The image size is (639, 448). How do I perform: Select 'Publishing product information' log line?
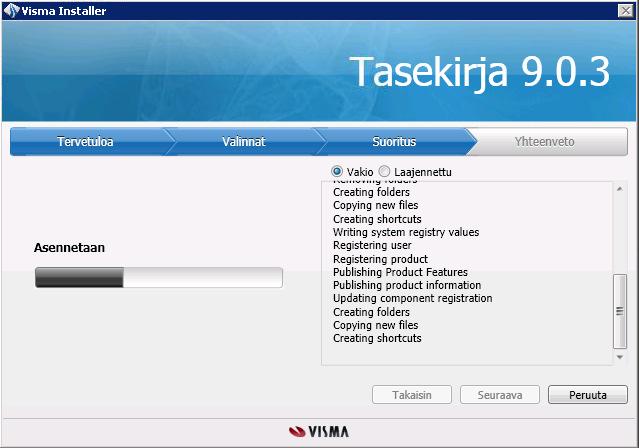pos(407,285)
